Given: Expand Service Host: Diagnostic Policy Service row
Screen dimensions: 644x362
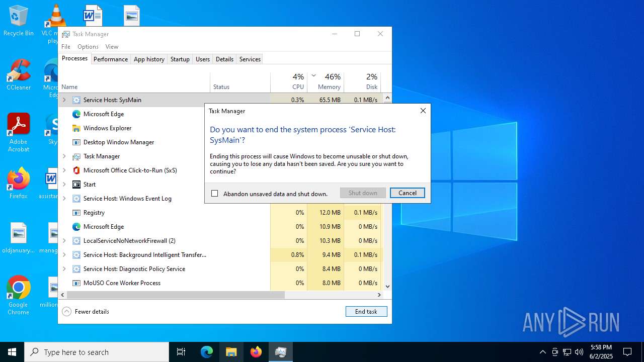Looking at the screenshot, I should pos(64,269).
